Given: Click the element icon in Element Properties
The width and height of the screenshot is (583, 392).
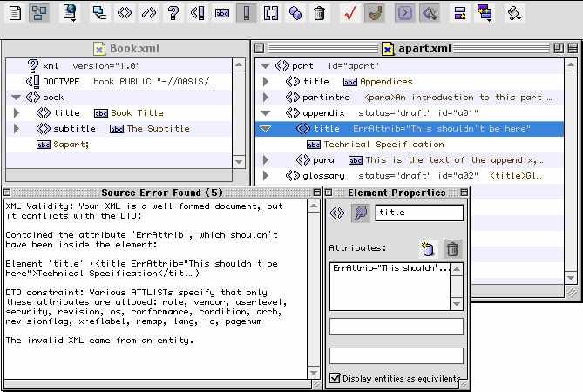Looking at the screenshot, I should tap(337, 213).
